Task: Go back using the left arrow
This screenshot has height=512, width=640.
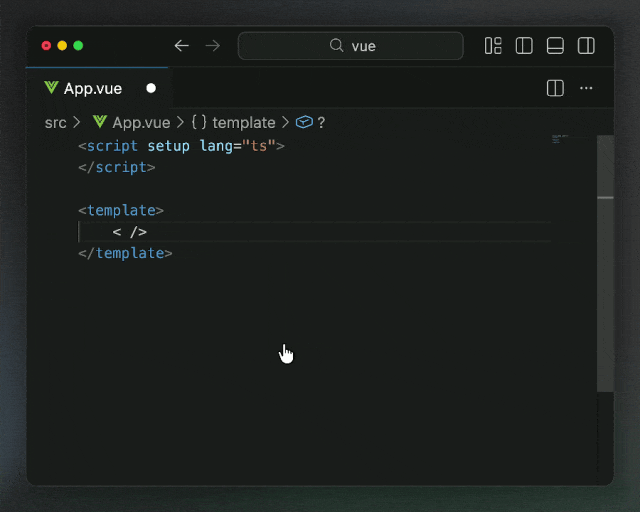Action: tap(181, 46)
